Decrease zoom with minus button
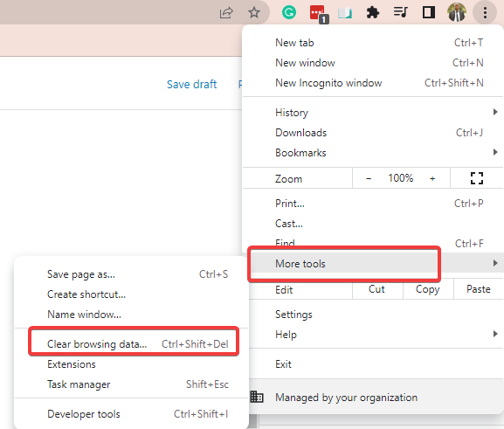 click(x=369, y=178)
